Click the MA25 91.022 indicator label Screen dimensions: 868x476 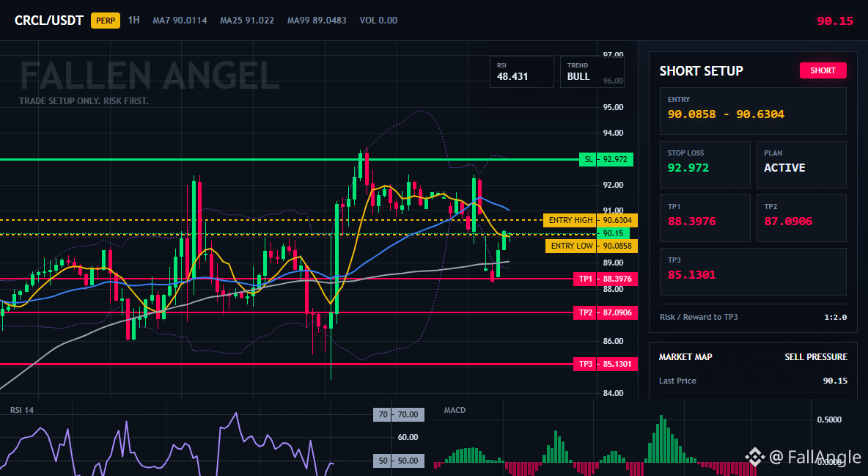[247, 21]
